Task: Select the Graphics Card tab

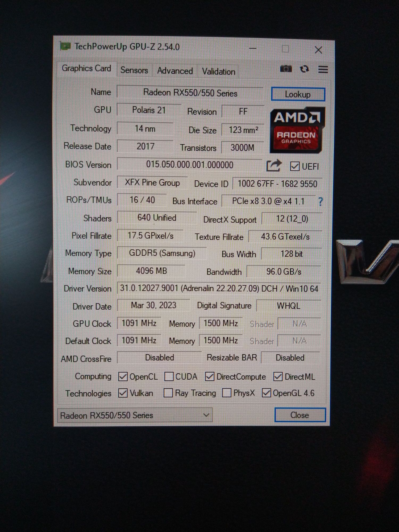Action: click(x=86, y=68)
